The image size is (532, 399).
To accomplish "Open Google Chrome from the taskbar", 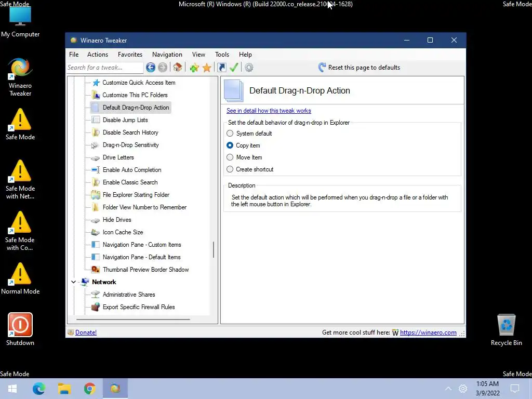I will click(89, 389).
